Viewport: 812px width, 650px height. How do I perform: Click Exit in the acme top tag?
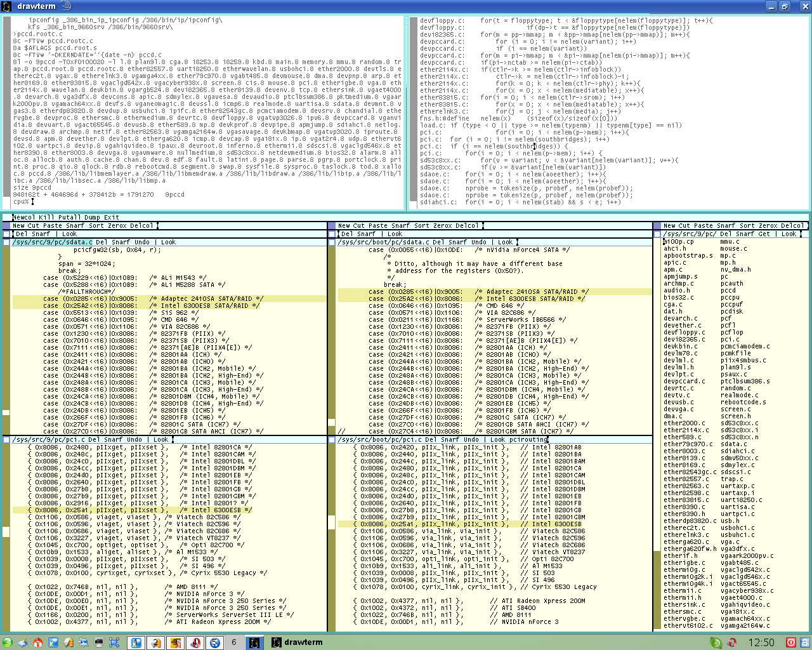(x=112, y=217)
